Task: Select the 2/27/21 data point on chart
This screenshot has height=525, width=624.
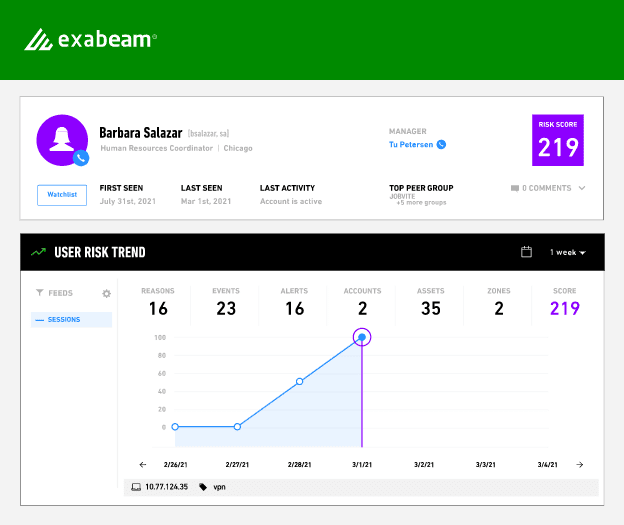Action: pos(237,427)
